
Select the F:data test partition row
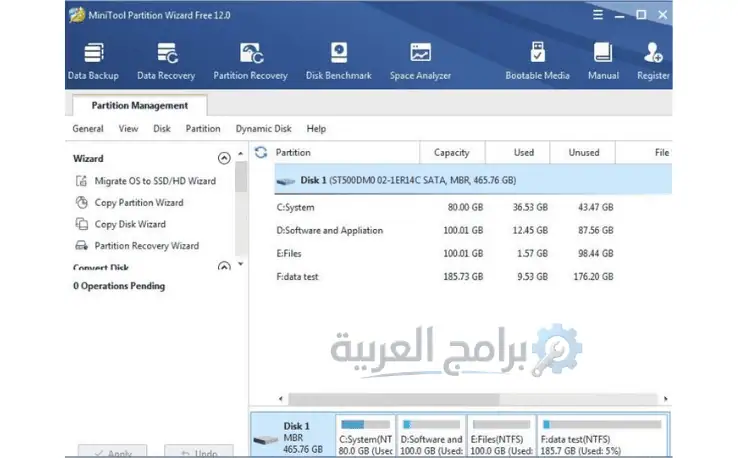473,276
